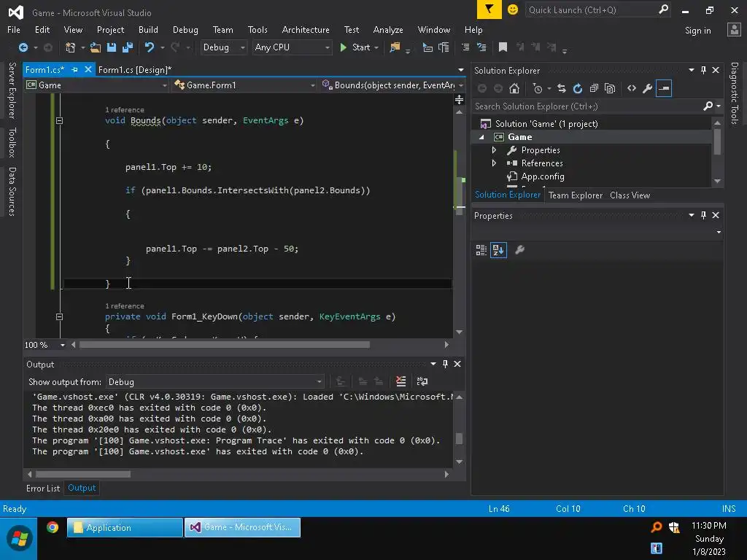The image size is (747, 560).
Task: Click the Clear All icon in Output toolbar
Action: [x=400, y=381]
